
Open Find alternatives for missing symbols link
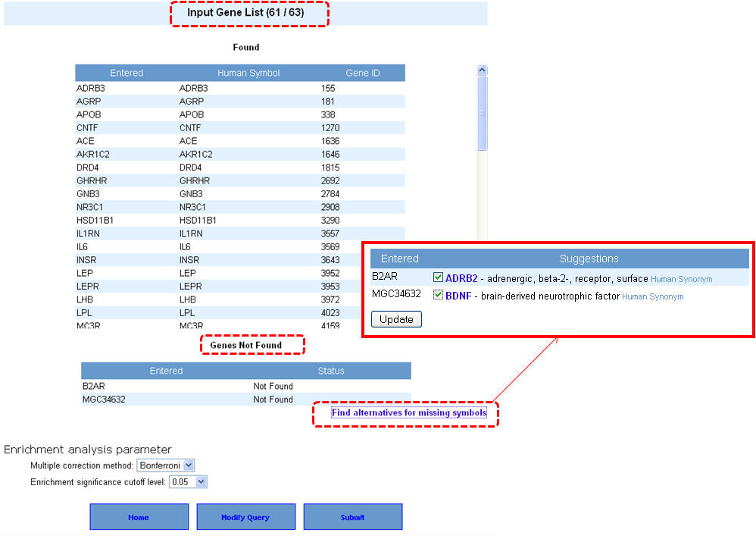(409, 413)
